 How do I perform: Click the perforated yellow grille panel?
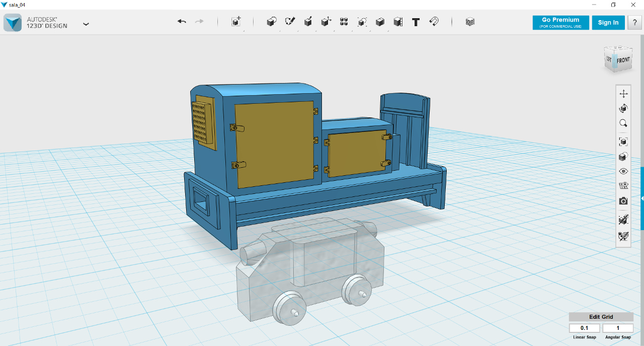click(202, 122)
